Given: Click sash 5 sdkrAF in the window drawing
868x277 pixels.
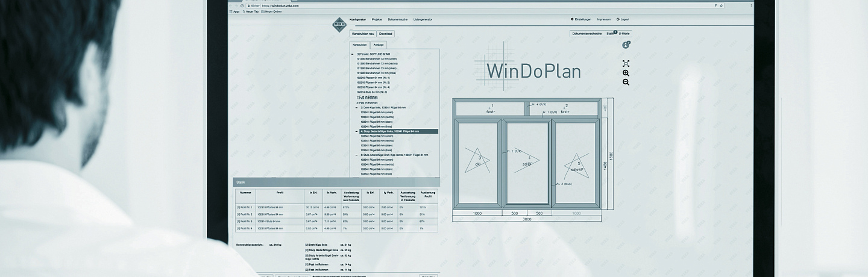Looking at the screenshot, I should click(576, 163).
